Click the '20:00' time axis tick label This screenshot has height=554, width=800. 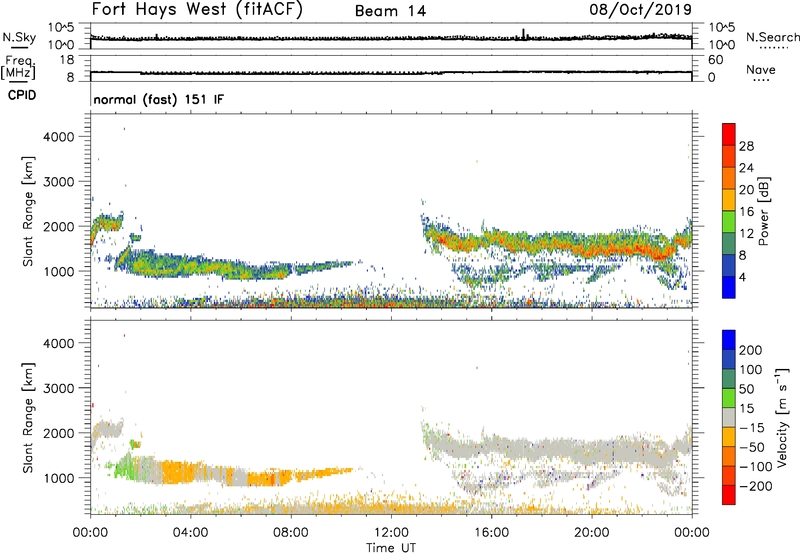coord(591,533)
